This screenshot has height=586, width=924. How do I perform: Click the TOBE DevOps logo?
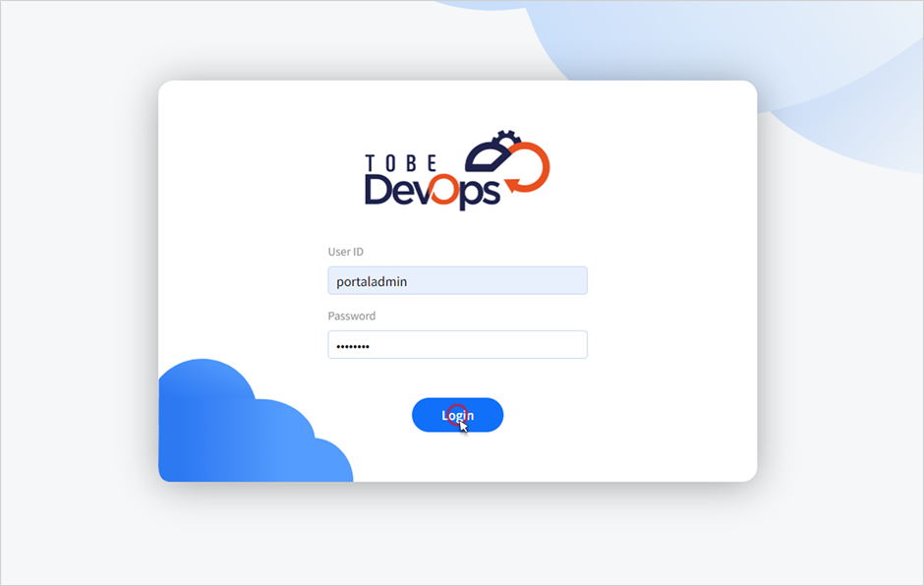pos(457,170)
